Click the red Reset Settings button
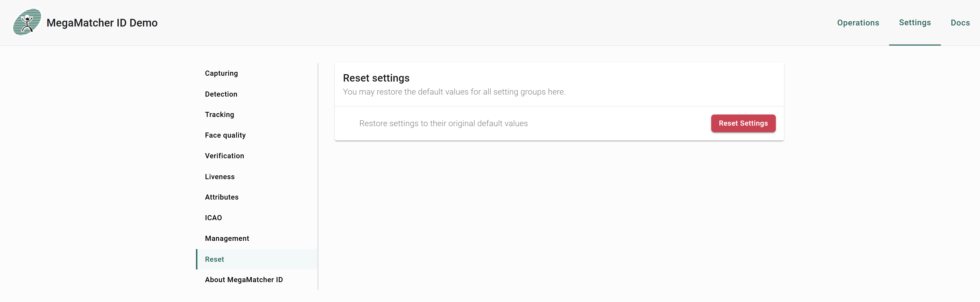This screenshot has width=980, height=302. tap(743, 123)
